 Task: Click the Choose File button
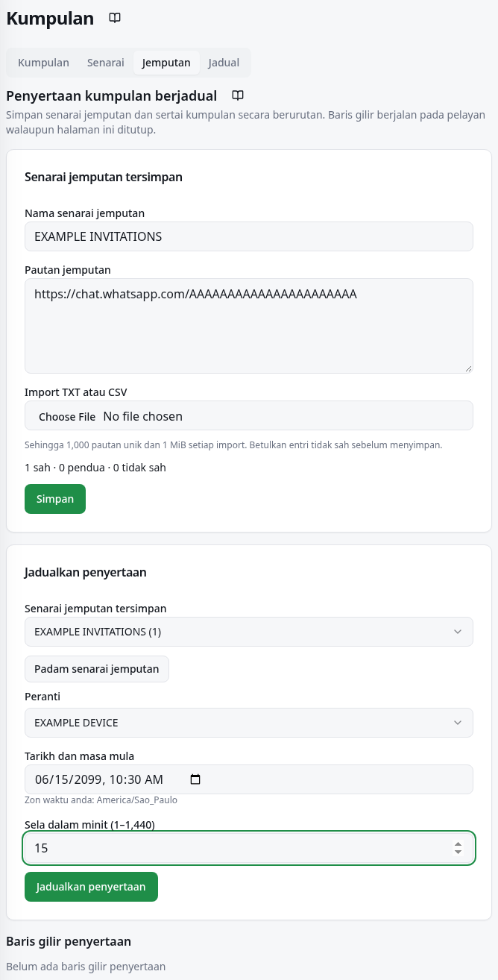(x=67, y=416)
